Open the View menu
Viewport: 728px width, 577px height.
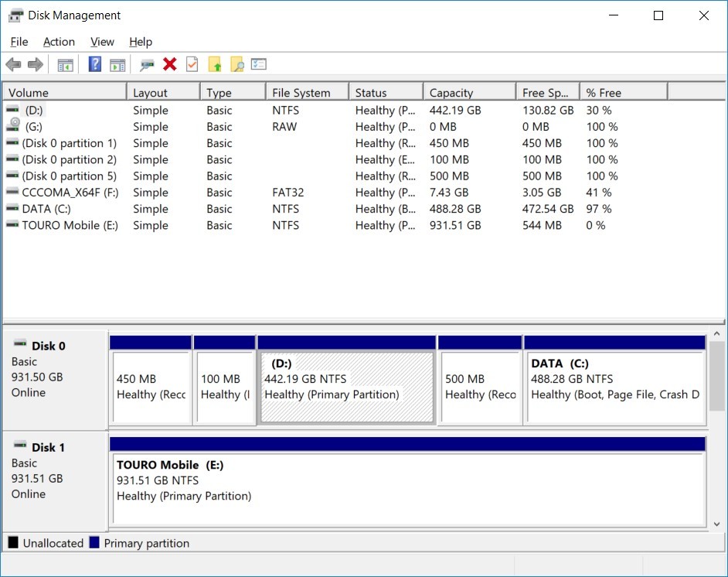(x=102, y=42)
